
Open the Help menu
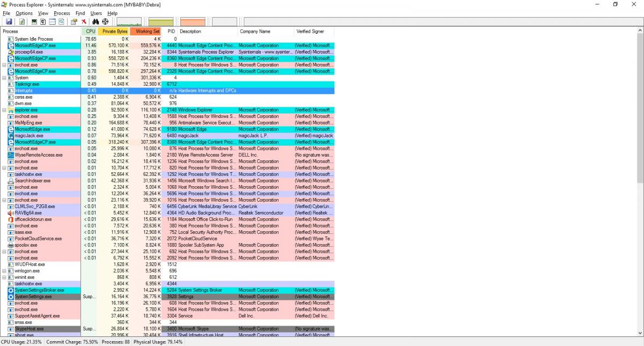point(113,13)
